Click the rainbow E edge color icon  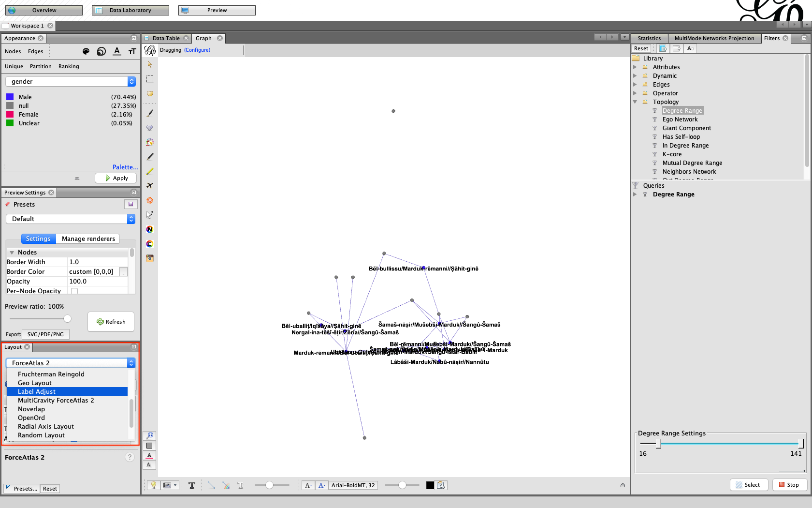[150, 244]
